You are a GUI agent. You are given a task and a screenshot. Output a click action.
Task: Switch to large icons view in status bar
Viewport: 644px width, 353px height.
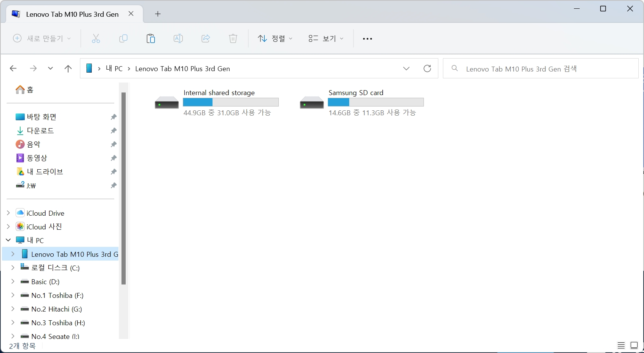pyautogui.click(x=634, y=345)
